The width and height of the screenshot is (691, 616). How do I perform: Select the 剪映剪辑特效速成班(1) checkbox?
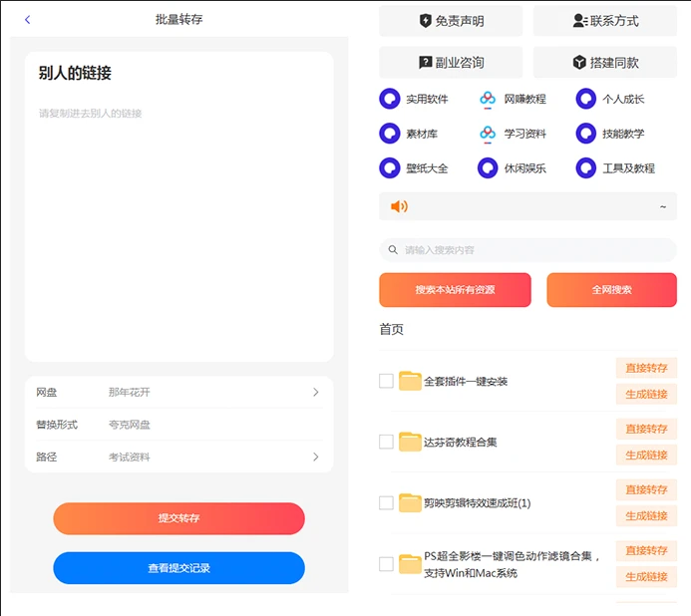(386, 502)
